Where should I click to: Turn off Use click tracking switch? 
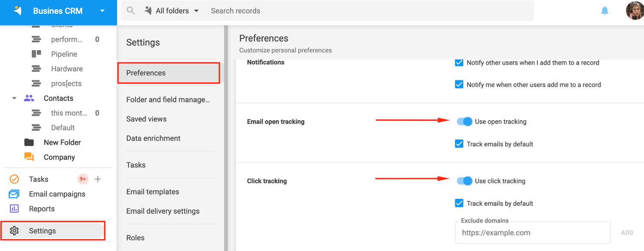pos(464,181)
